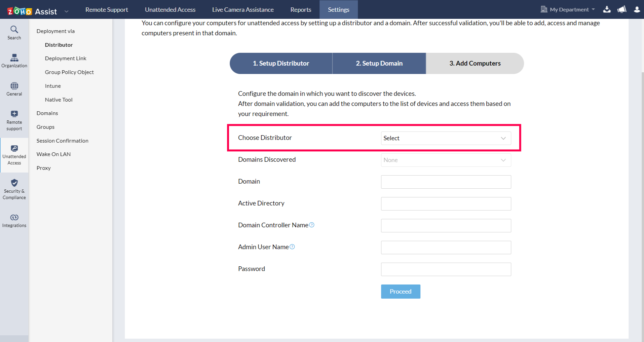Open the Search panel in the sidebar

(14, 32)
